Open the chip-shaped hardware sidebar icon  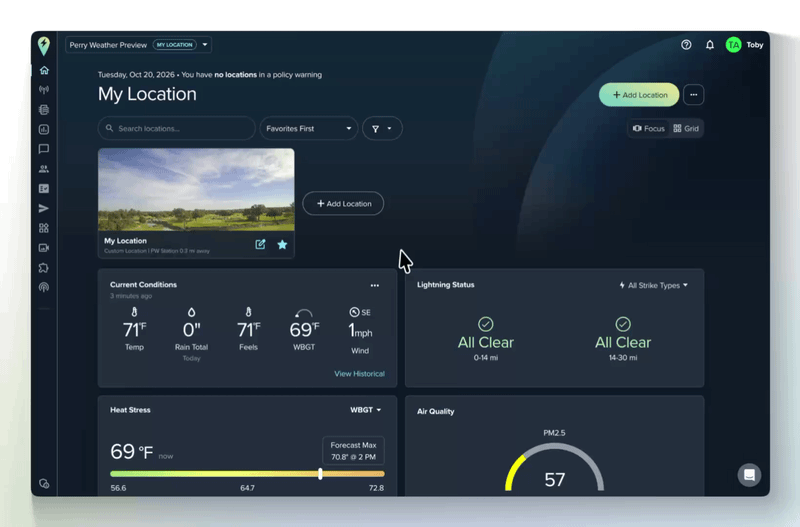44,110
